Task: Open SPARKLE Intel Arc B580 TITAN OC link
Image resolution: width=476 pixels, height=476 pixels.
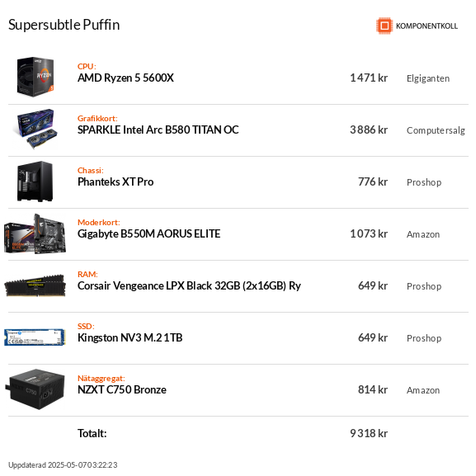Action: click(x=158, y=130)
